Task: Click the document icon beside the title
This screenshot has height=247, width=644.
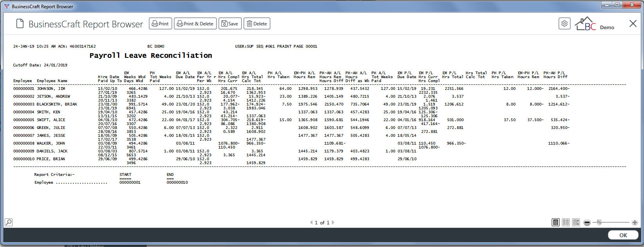Action: coord(20,24)
